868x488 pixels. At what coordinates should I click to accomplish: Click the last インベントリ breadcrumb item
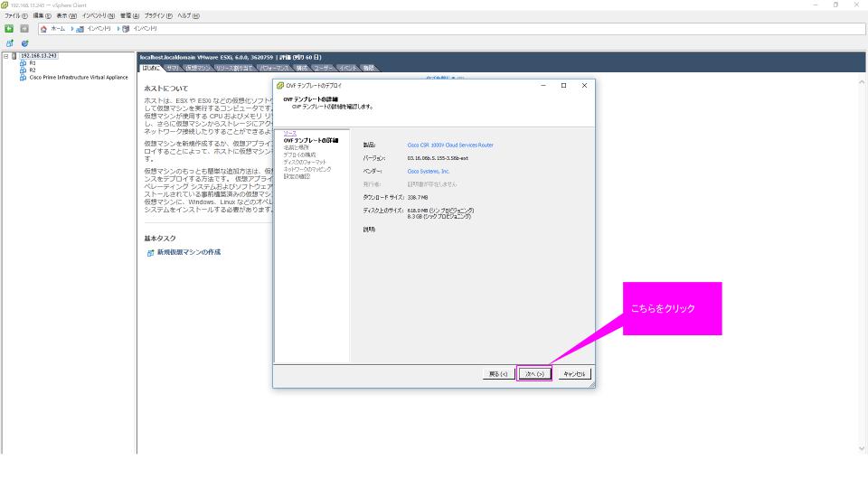click(x=139, y=29)
